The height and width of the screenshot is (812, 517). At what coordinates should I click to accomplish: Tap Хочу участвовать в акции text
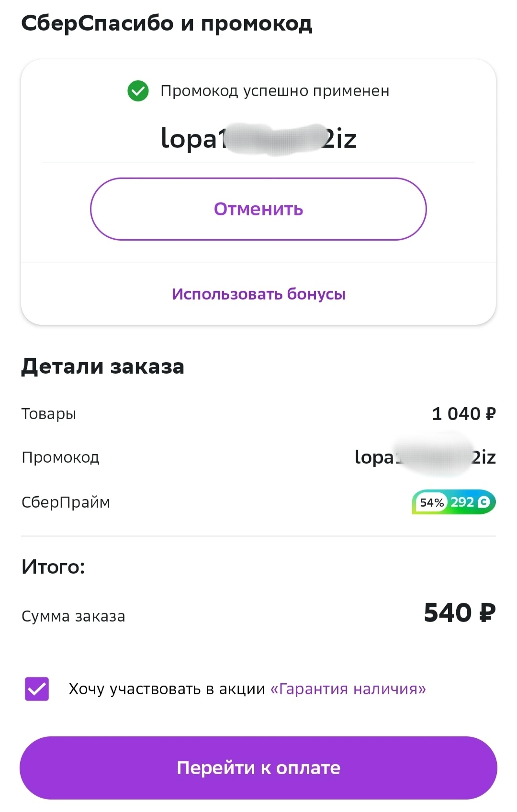[x=167, y=689]
